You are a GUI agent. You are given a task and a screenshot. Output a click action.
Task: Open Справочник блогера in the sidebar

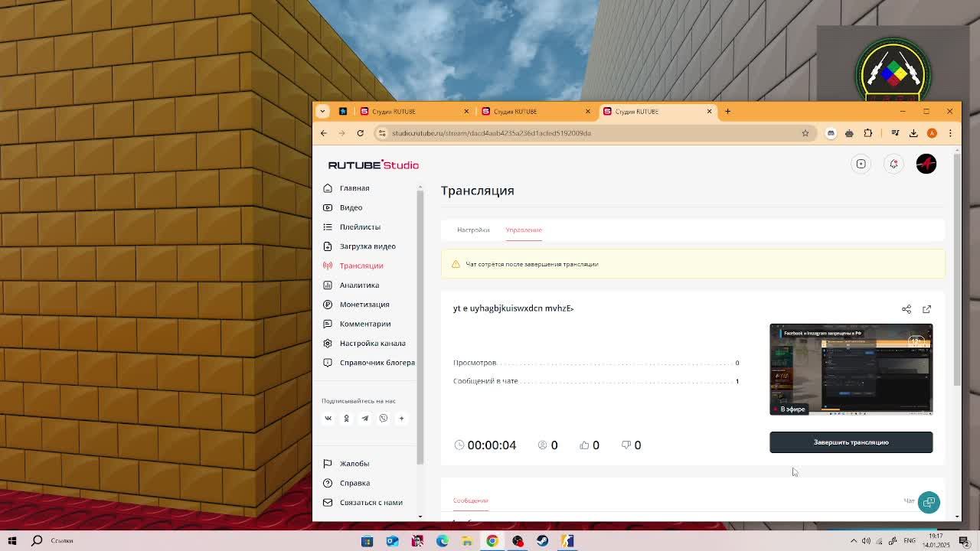pyautogui.click(x=377, y=363)
